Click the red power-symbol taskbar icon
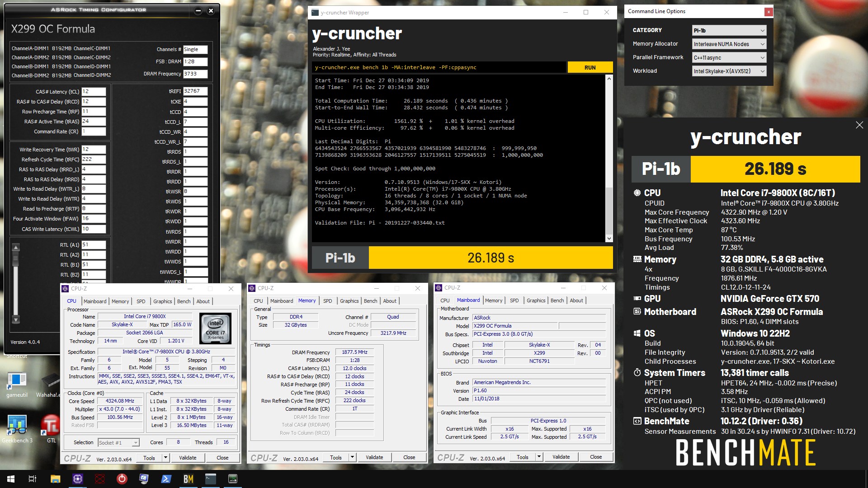The width and height of the screenshot is (868, 488). point(122,479)
